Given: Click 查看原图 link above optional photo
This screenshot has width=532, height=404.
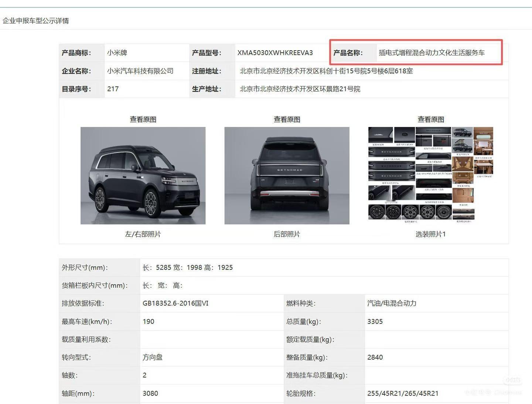Looking at the screenshot, I should tap(431, 119).
